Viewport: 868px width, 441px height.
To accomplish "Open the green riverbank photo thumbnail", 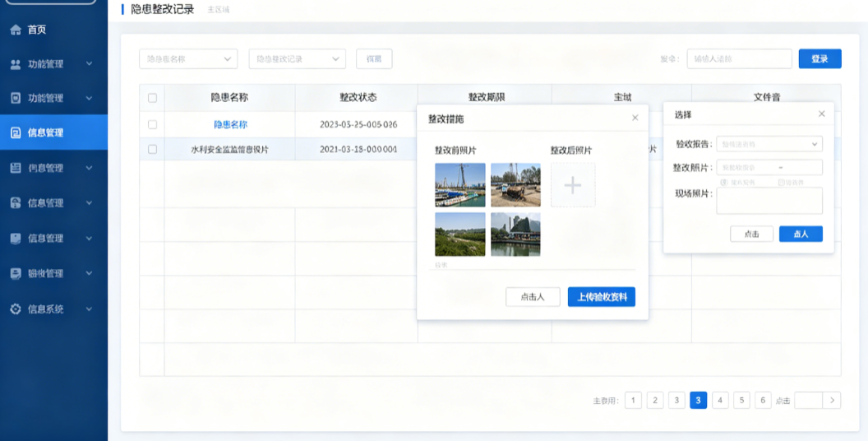I will pos(460,234).
